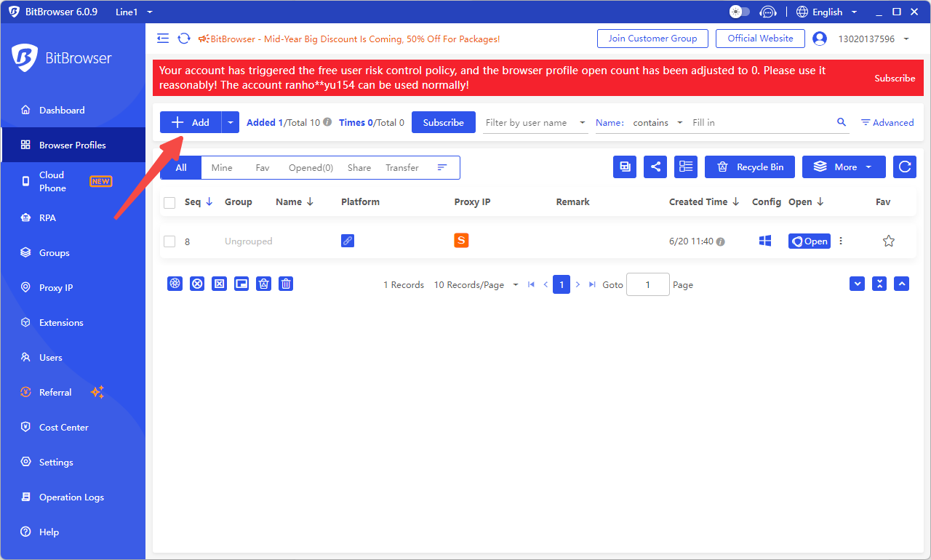Viewport: 931px width, 560px height.
Task: Open Extensions sidebar page
Action: pyautogui.click(x=73, y=322)
